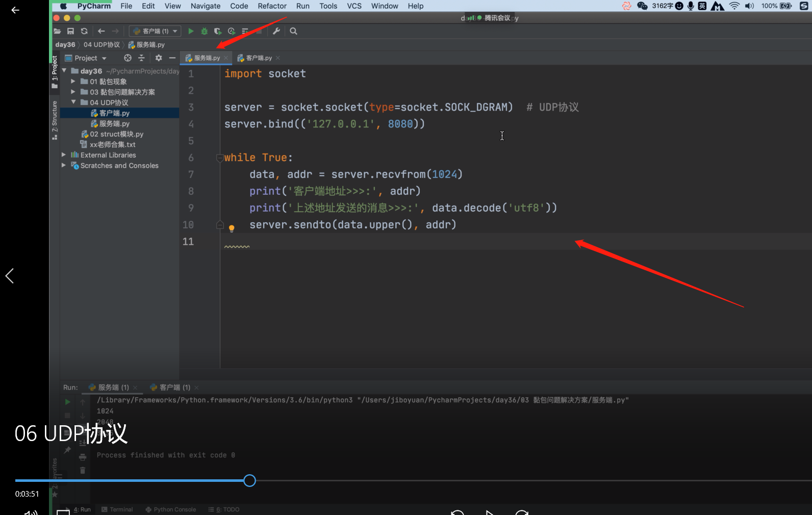Open the 6: TODO tool window
Viewport: 812px width, 515px height.
click(224, 509)
